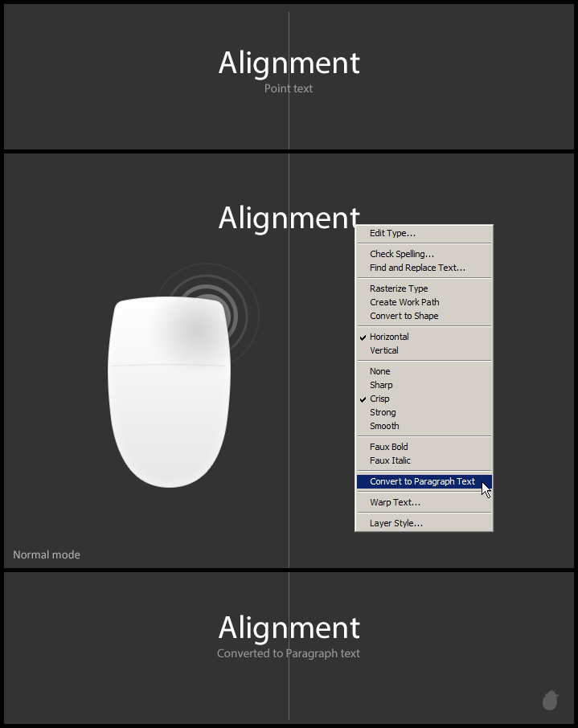Image resolution: width=578 pixels, height=728 pixels.
Task: Select Rasterize Type menu item
Action: click(399, 288)
